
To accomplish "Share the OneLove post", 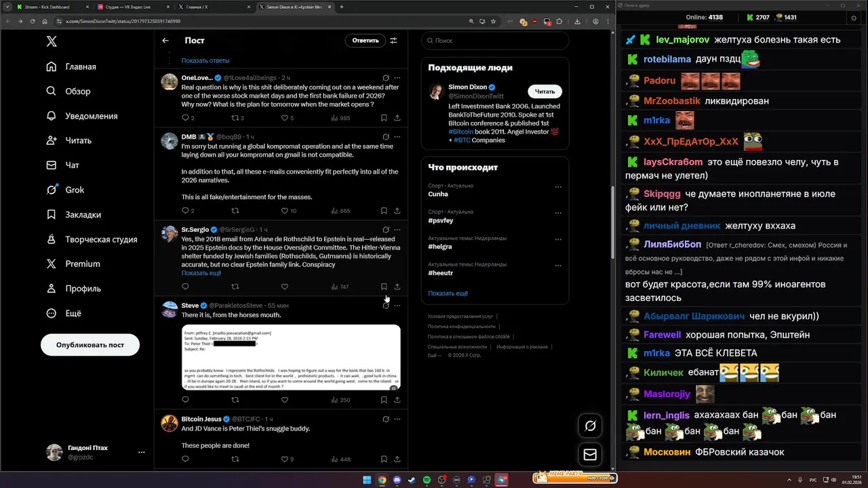I will pos(397,118).
